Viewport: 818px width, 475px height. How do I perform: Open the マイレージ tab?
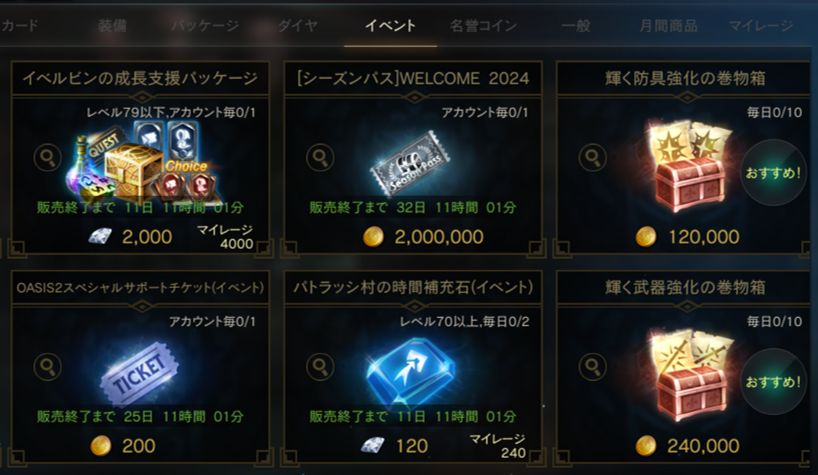pos(761,26)
